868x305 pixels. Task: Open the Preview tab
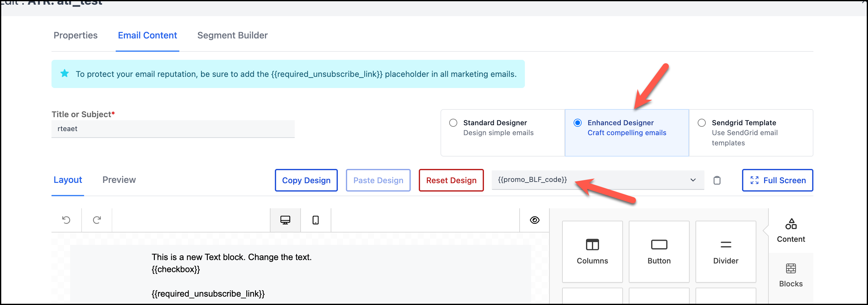[x=119, y=180]
